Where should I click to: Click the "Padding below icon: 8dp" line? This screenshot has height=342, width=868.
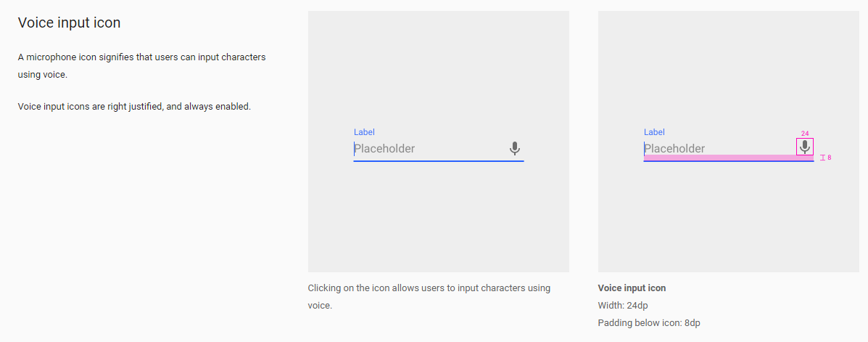(x=650, y=323)
